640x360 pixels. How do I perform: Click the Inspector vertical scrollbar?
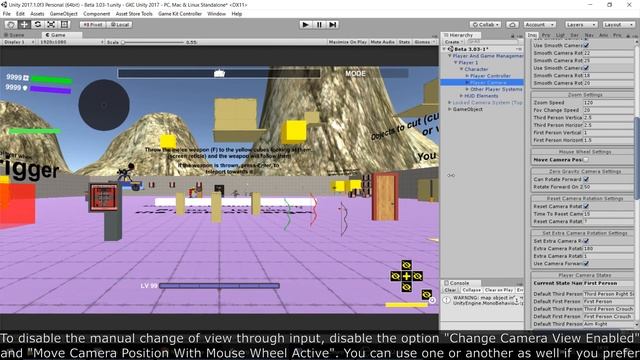point(637,158)
